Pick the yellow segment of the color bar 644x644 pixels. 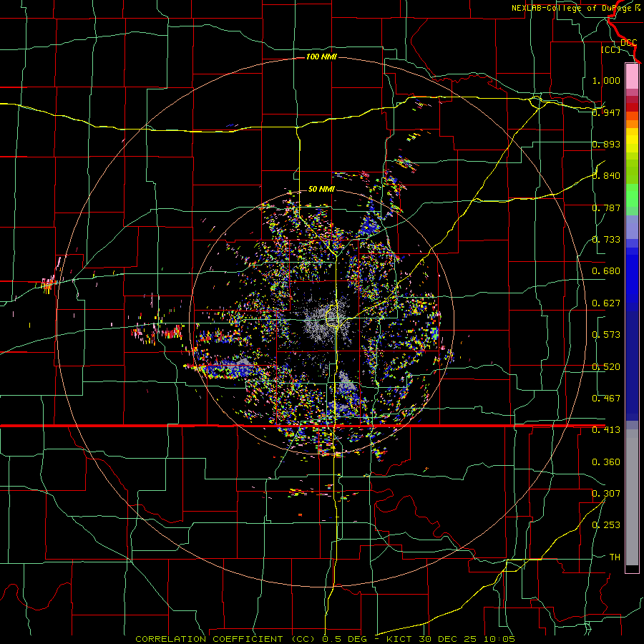point(632,140)
